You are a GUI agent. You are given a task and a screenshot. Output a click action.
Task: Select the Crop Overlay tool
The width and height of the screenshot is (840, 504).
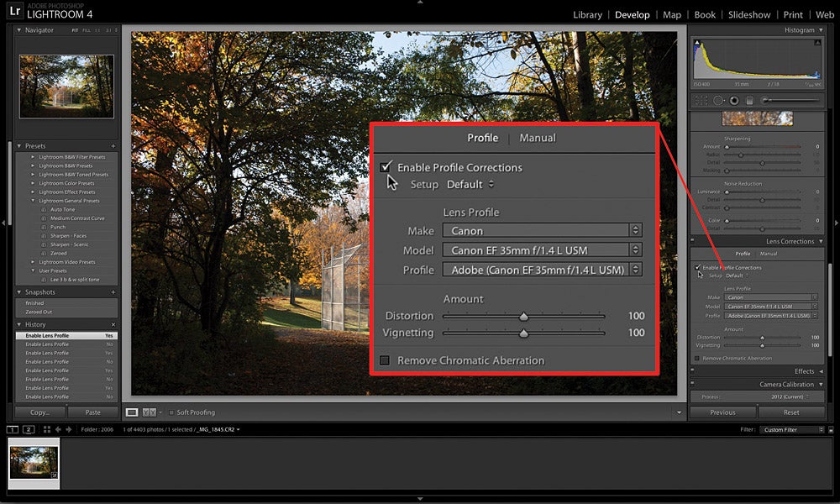point(701,100)
